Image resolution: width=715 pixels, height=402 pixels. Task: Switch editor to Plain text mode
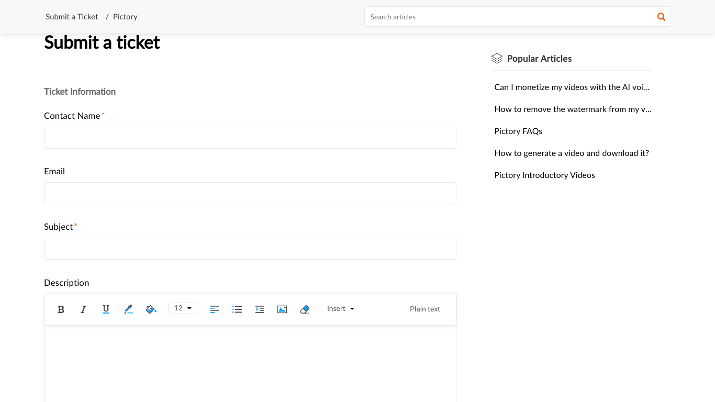[x=425, y=309]
